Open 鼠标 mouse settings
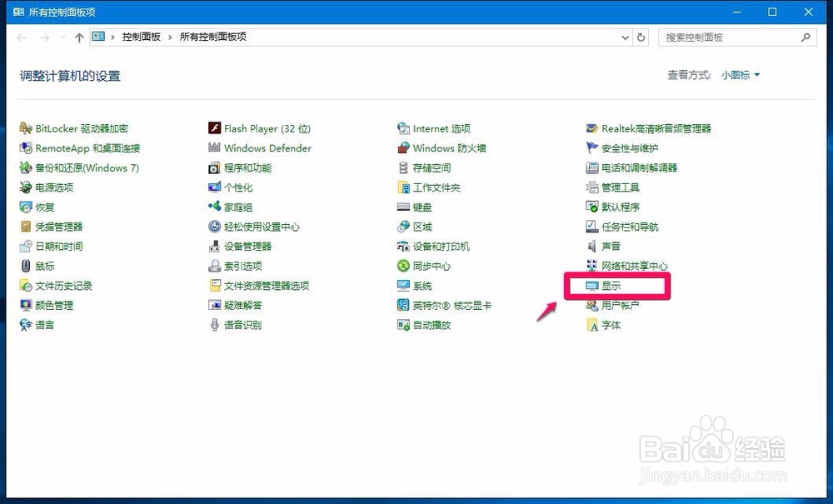This screenshot has width=833, height=504. coord(41,266)
